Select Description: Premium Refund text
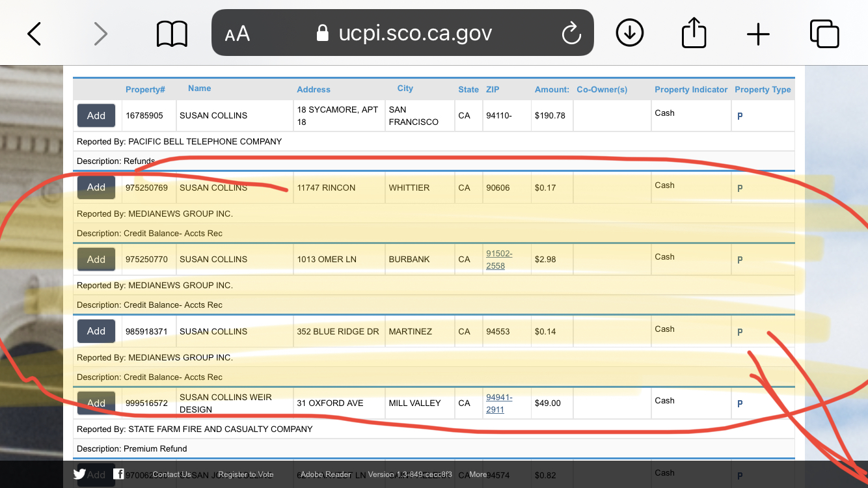868x488 pixels. point(131,448)
